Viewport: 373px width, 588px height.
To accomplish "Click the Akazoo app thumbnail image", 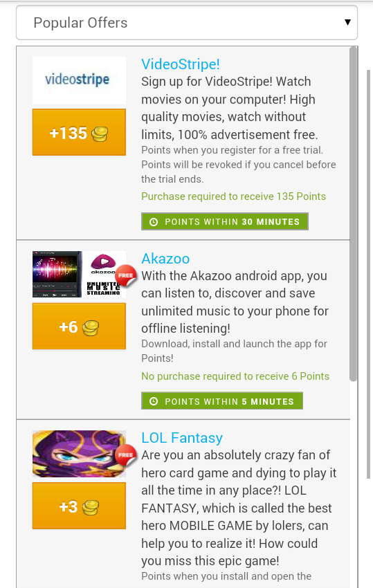I will (79, 274).
